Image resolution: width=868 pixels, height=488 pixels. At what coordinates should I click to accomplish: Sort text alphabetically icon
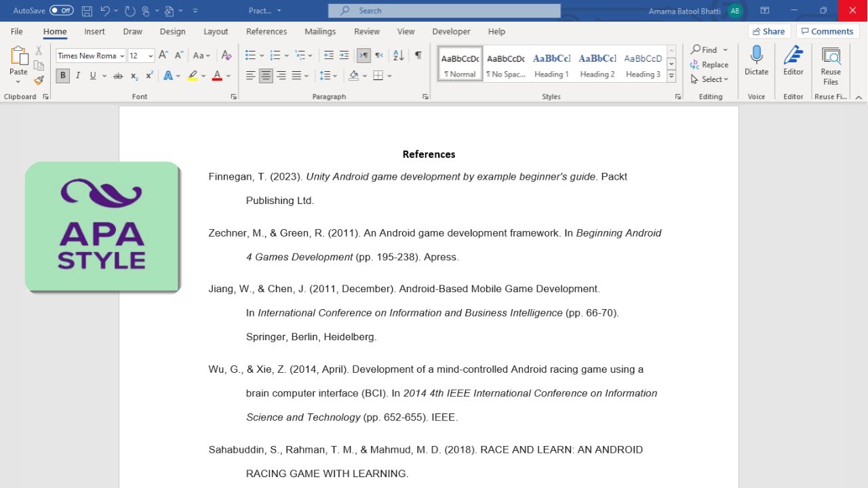point(399,56)
